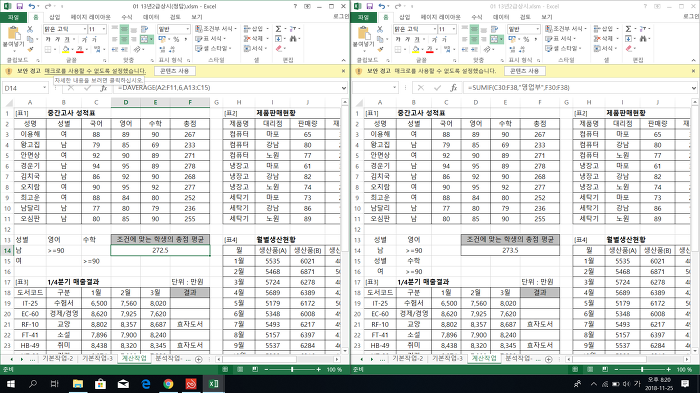Screen dimensions: 700x393
Task: Open number format dropdown in left window
Action: [188, 29]
